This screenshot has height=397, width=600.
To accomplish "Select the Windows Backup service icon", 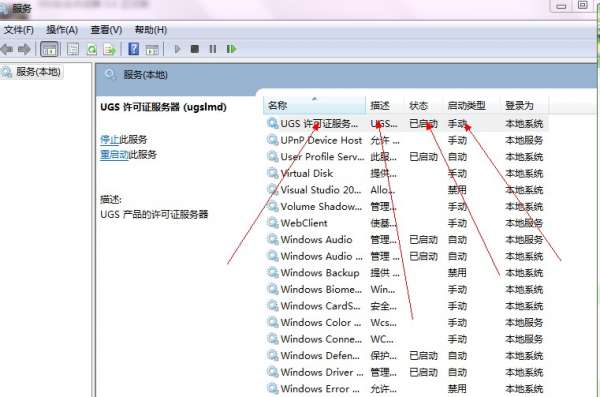I will [x=272, y=273].
